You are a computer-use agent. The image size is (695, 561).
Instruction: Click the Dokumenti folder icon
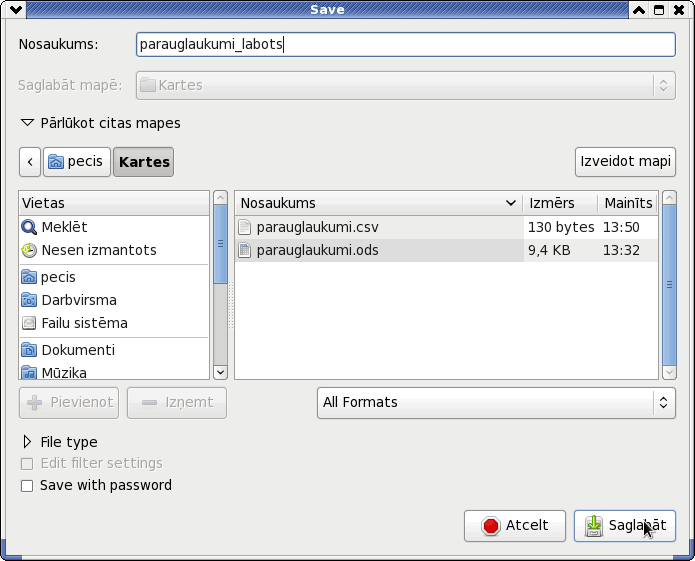click(29, 350)
